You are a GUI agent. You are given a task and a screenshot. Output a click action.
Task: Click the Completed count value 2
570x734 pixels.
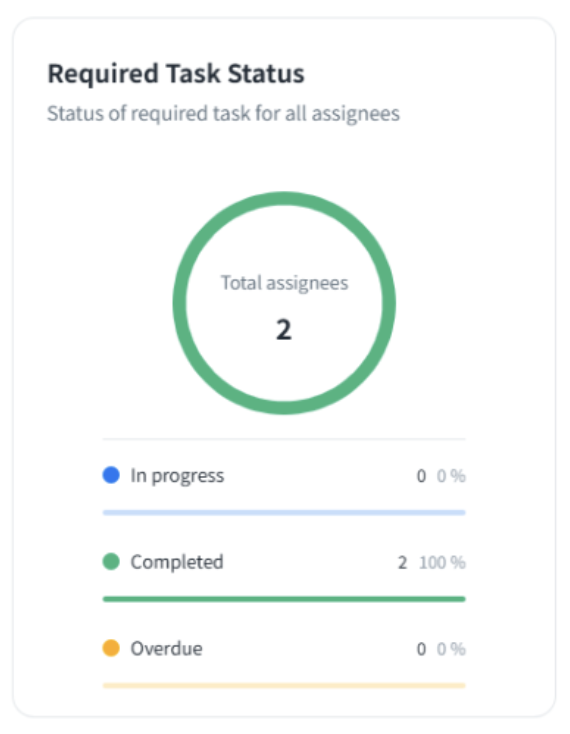402,562
